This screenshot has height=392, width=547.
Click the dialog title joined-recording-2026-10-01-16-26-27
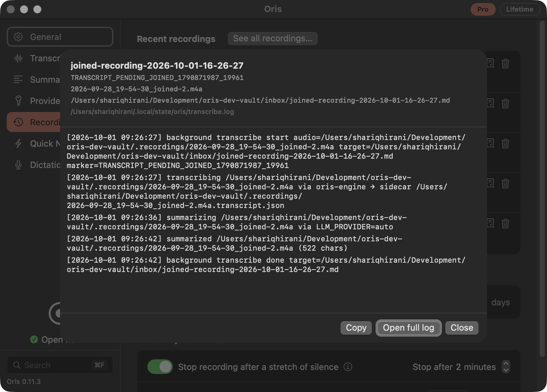point(157,65)
